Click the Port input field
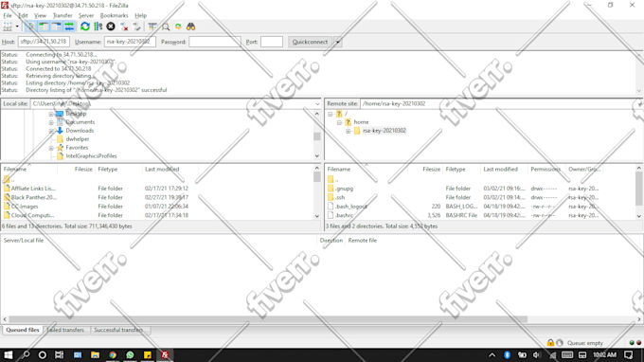 click(272, 42)
